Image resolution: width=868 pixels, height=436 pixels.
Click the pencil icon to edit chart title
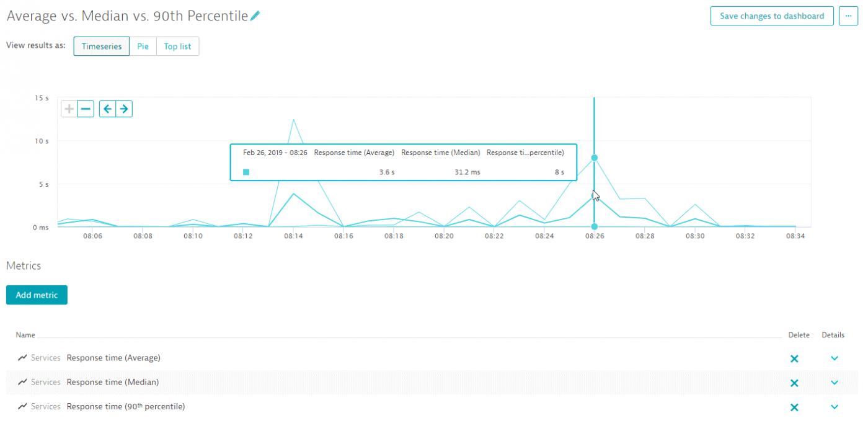(255, 17)
